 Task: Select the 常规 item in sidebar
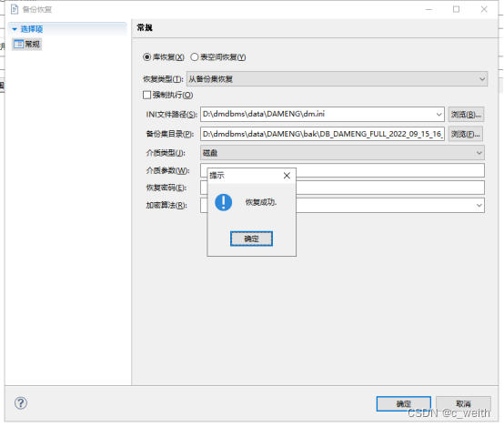[x=27, y=44]
